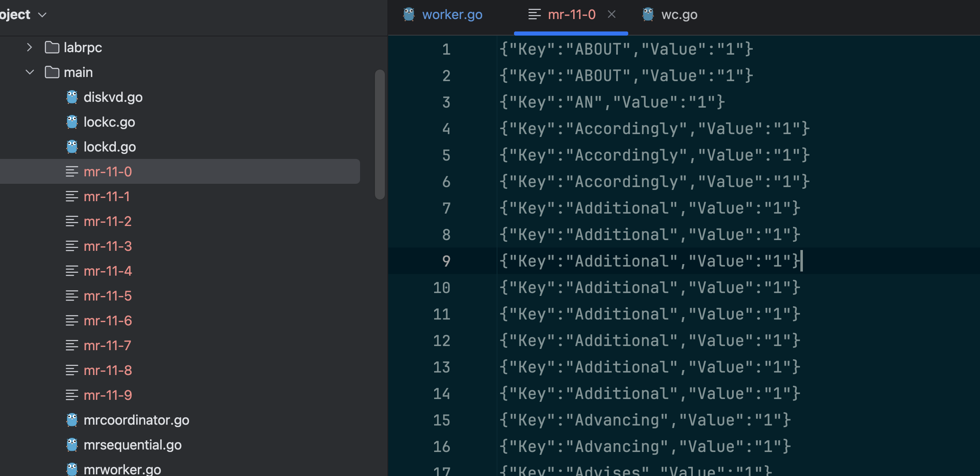The height and width of the screenshot is (476, 980).
Task: Click line number 12 in the gutter
Action: point(441,341)
